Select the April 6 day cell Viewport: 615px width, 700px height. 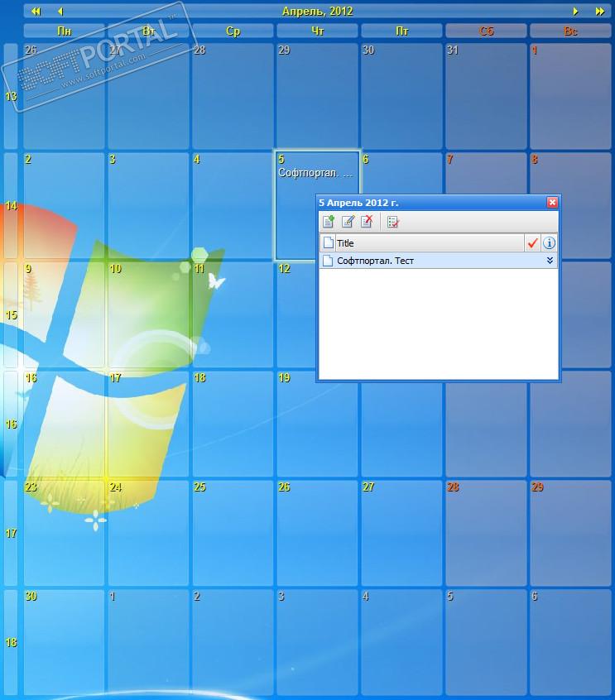point(401,173)
